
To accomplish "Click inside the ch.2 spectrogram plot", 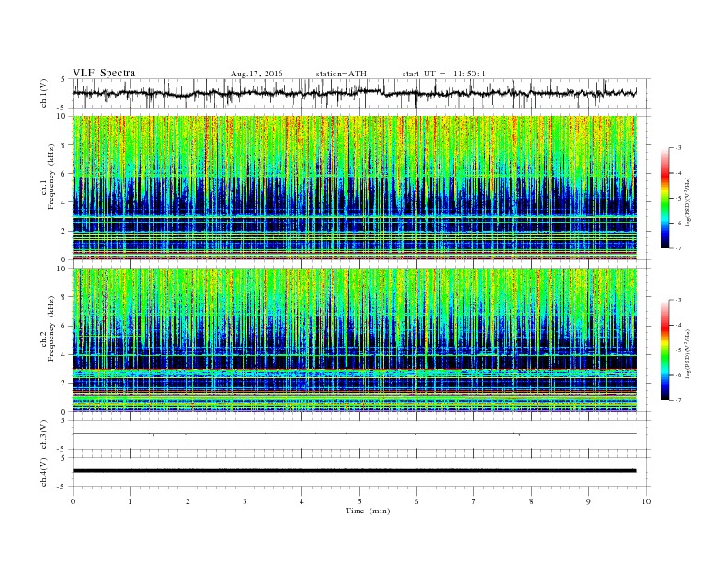I will click(x=355, y=340).
